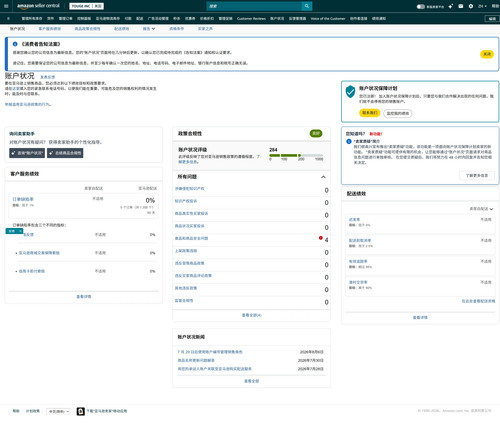
Task: Open the 其他违反政策 link
Action: pos(186,288)
